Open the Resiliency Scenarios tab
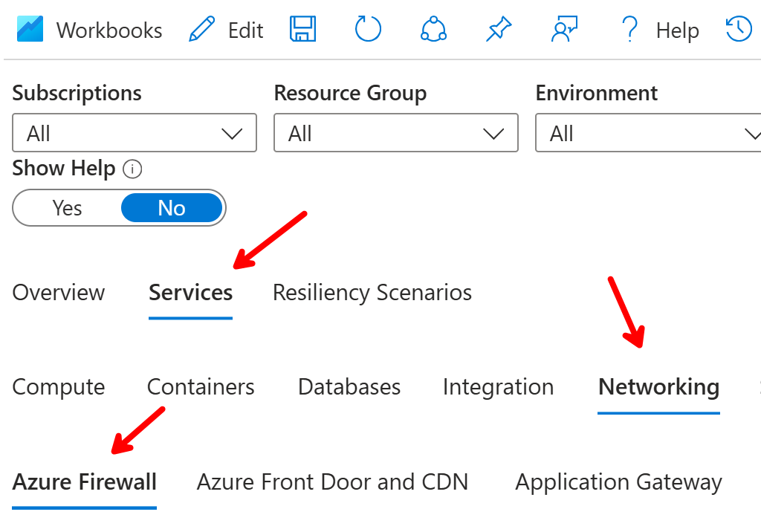 click(372, 293)
